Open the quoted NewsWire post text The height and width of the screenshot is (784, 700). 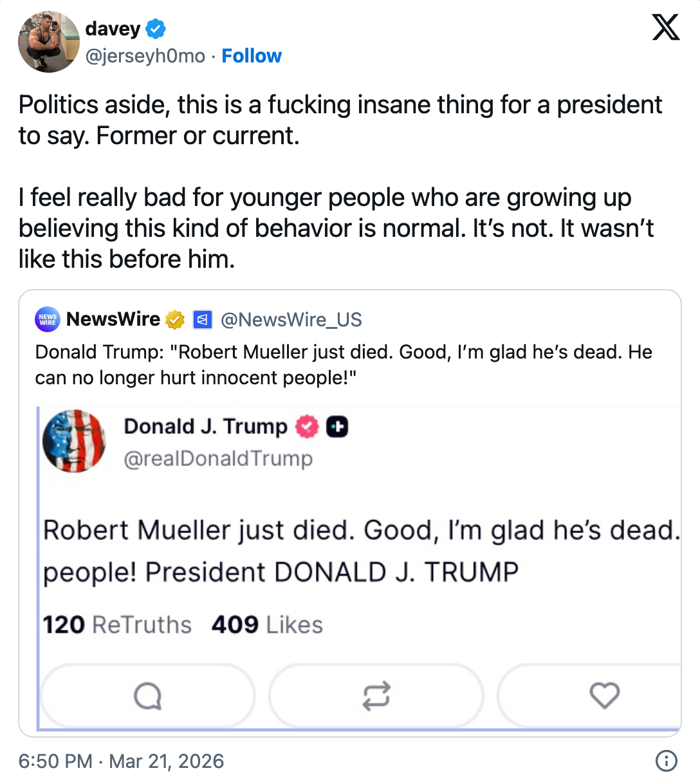click(x=344, y=365)
